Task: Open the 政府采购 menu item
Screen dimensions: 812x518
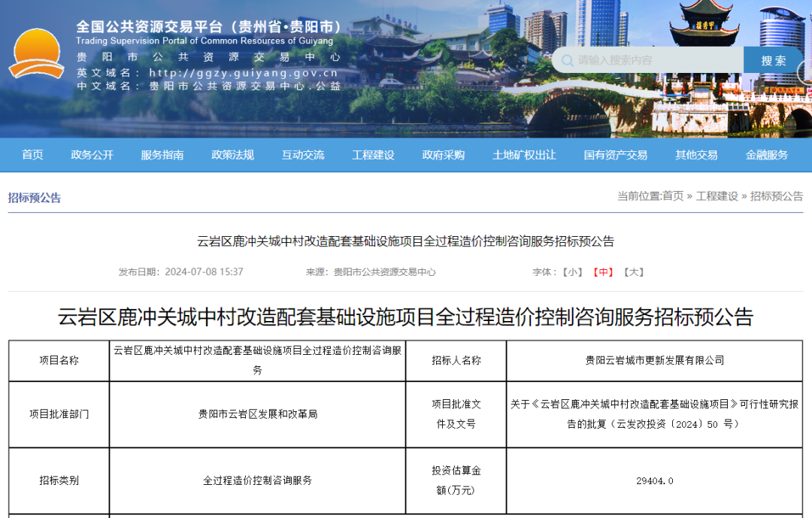Action: click(444, 155)
